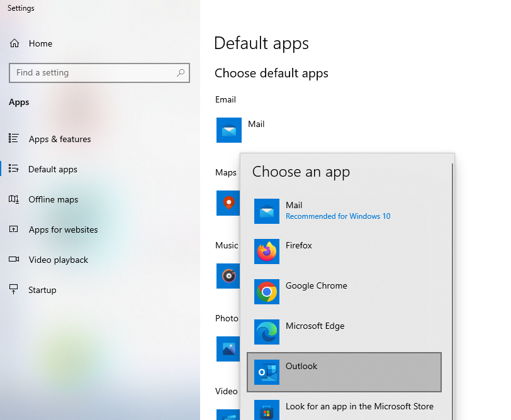The width and height of the screenshot is (511, 420).
Task: Select Default apps in sidebar
Action: (x=53, y=169)
